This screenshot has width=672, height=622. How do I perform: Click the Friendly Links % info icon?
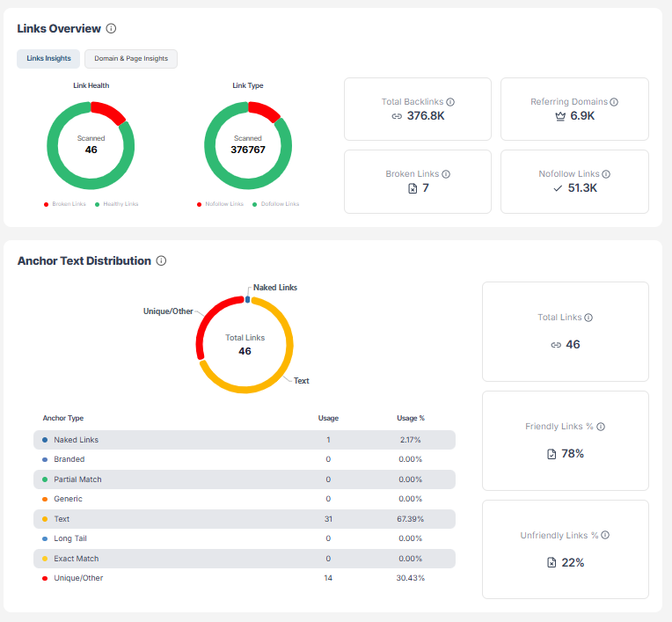pyautogui.click(x=601, y=427)
